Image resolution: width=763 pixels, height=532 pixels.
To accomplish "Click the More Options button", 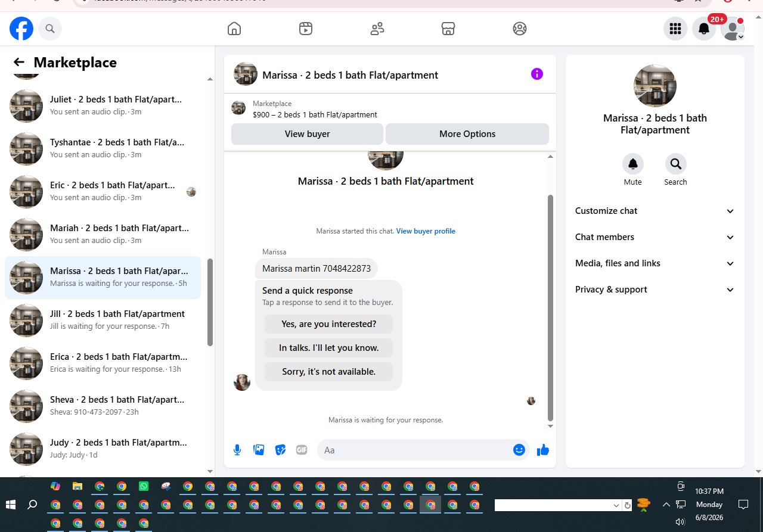I will [467, 134].
